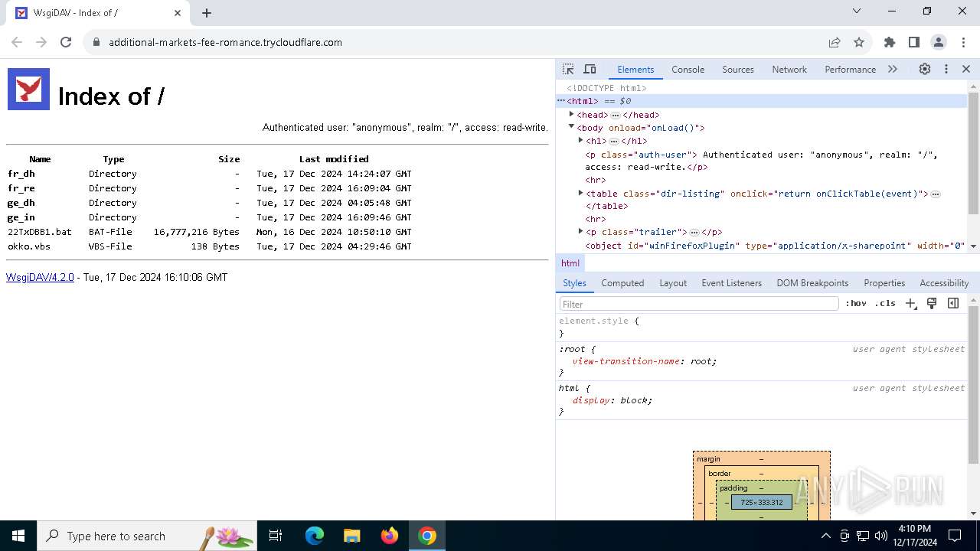Click the address bar URL
Screen dimensions: 980x551
coord(225,43)
